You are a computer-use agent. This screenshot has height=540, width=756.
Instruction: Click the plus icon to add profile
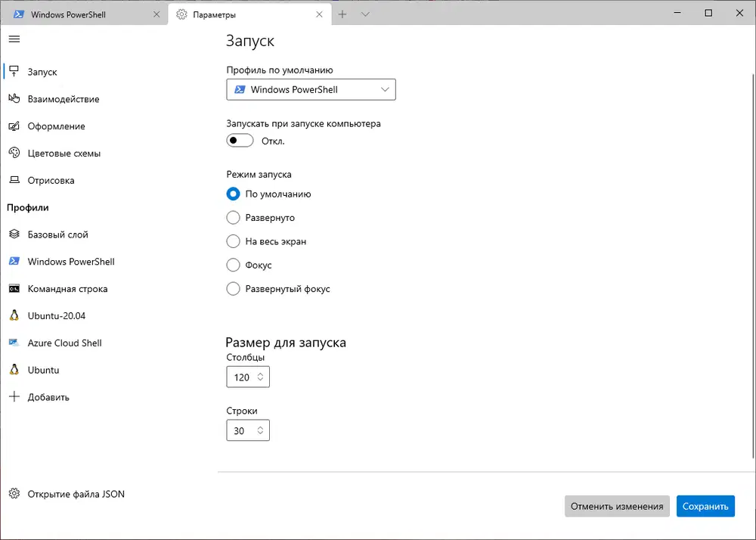[x=14, y=397]
